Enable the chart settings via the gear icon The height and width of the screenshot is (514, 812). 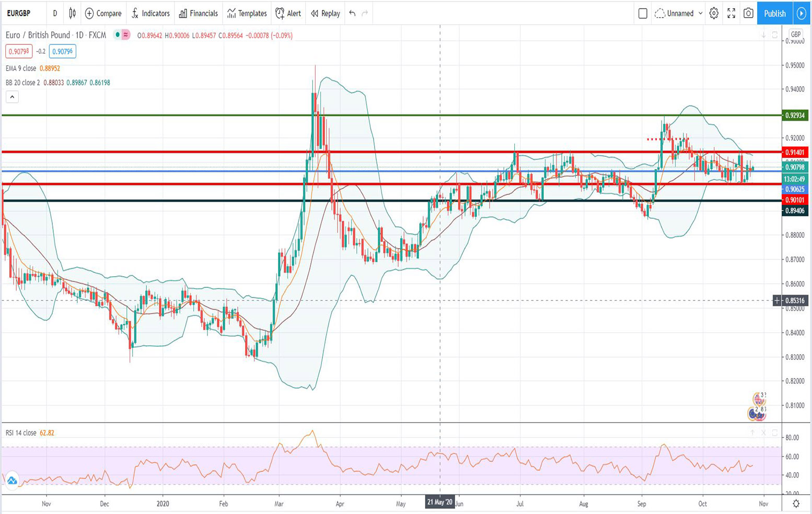click(713, 14)
